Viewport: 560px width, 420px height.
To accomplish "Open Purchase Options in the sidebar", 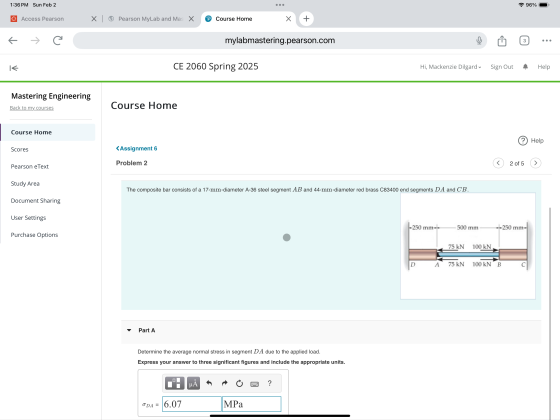I will (34, 235).
